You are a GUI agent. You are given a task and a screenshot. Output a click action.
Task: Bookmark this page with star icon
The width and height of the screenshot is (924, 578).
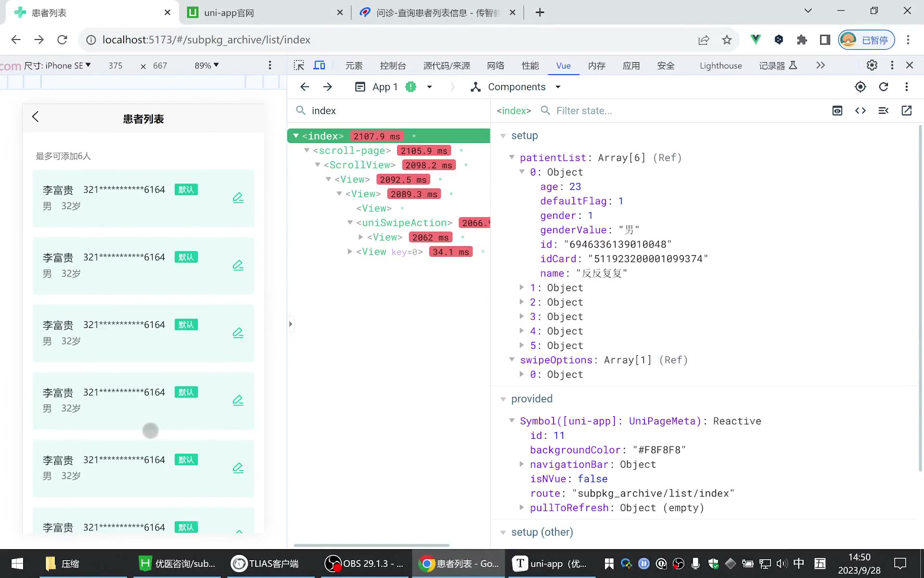tap(727, 39)
